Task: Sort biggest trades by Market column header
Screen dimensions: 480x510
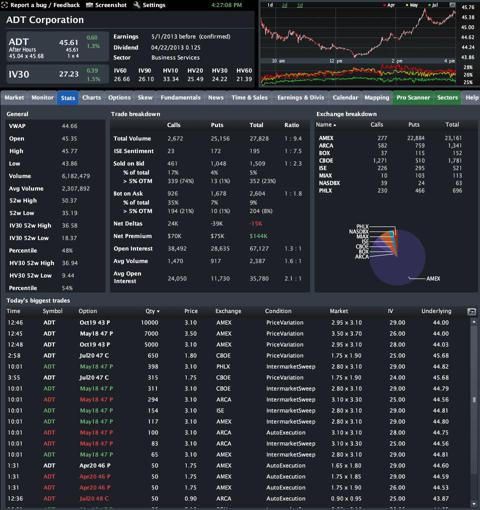Action: (339, 311)
